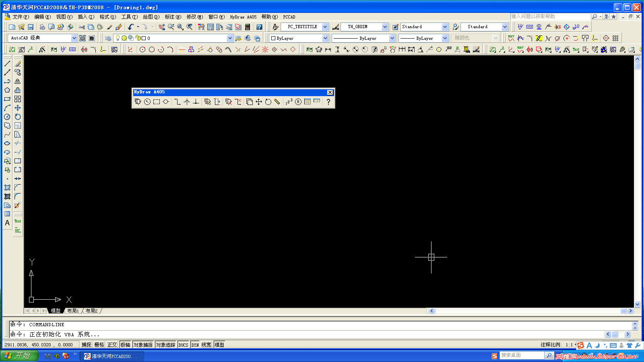The height and width of the screenshot is (362, 644).
Task: Open the Standard table style dropdown
Action: pyautogui.click(x=445, y=27)
